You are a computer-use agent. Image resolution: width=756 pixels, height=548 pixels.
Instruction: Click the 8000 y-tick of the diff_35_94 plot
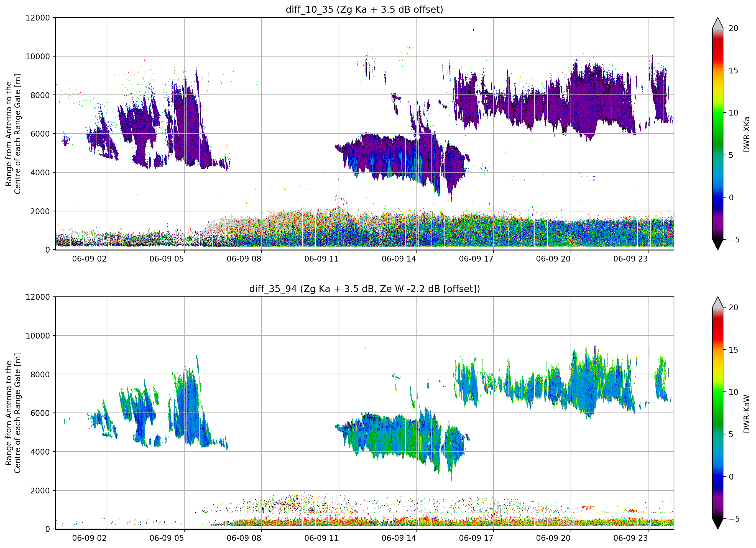[40, 374]
